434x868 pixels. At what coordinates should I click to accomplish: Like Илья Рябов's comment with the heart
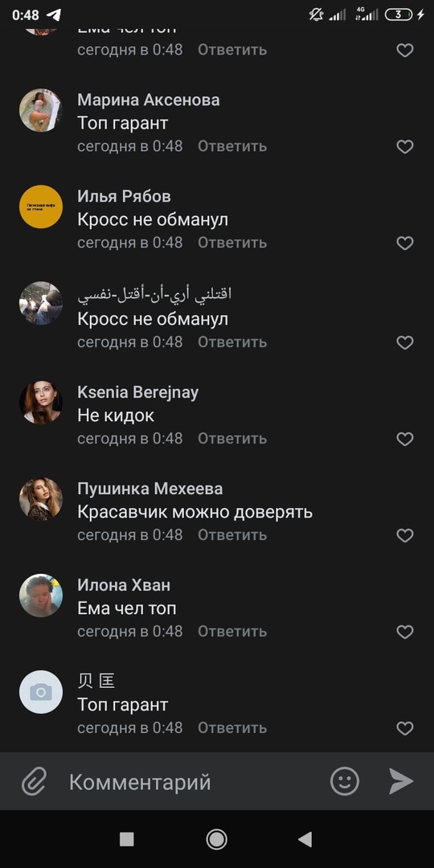[405, 243]
